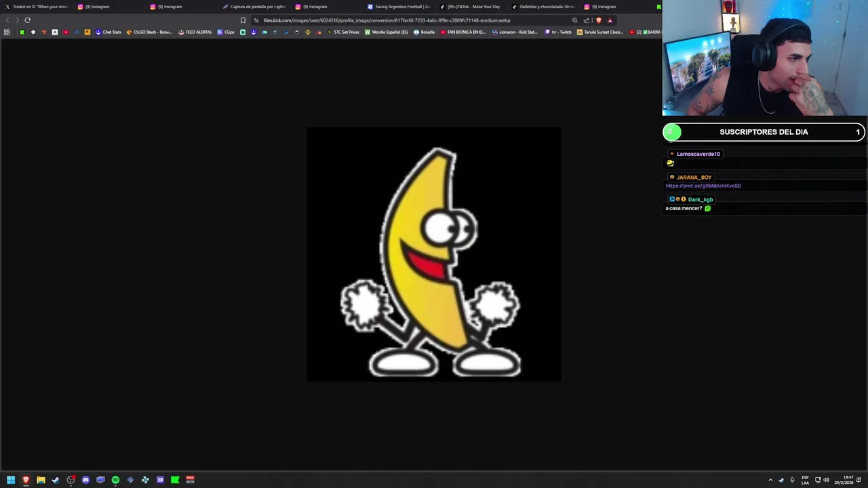Click the prnt.sc link from JARANA_BOY
868x488 pixels.
pos(703,186)
